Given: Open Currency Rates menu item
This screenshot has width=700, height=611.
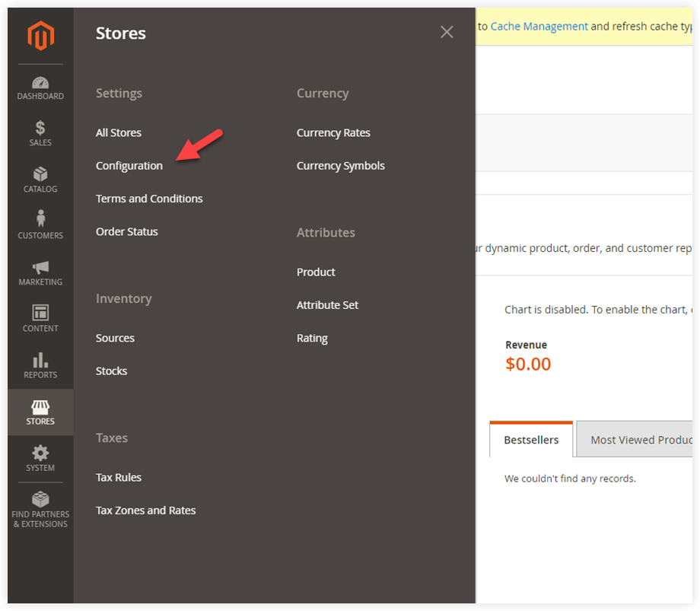Looking at the screenshot, I should (333, 132).
